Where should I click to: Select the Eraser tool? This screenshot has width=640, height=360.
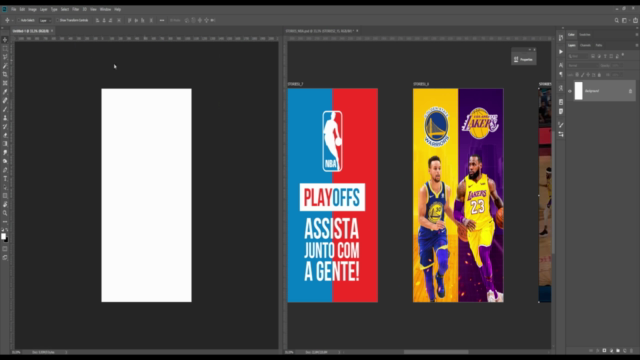5,135
